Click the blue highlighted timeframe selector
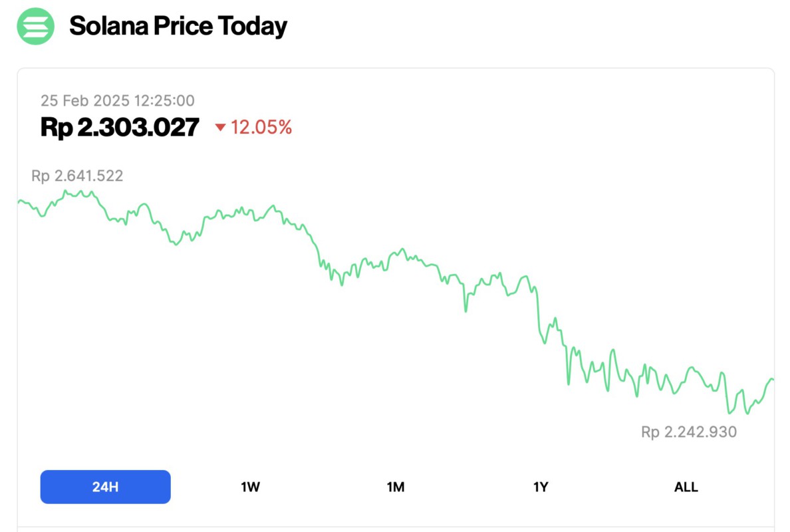This screenshot has width=790, height=532. pos(105,487)
